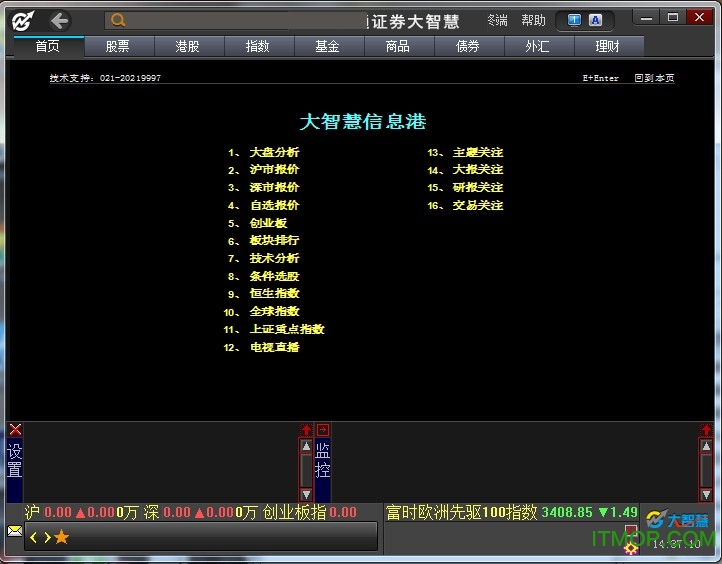Switch to the 理财 tab

pyautogui.click(x=608, y=47)
